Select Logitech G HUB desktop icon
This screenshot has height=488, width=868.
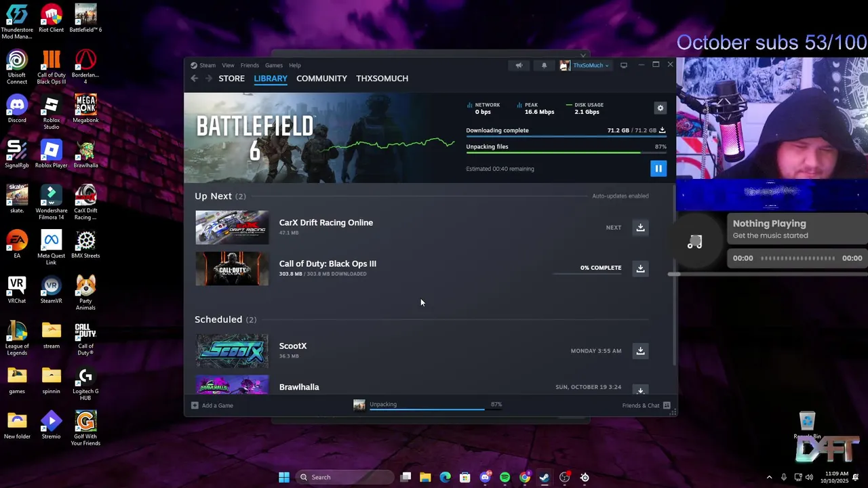85,384
